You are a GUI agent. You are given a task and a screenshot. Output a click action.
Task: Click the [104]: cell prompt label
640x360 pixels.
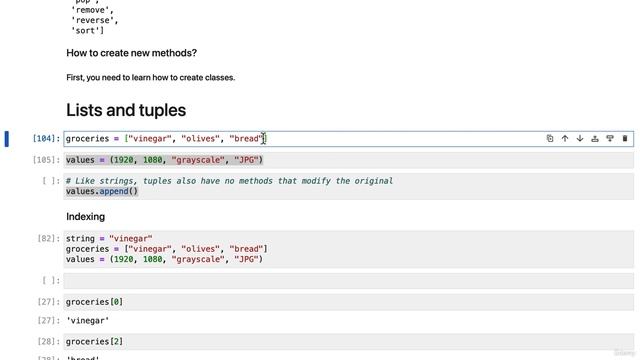click(x=46, y=139)
